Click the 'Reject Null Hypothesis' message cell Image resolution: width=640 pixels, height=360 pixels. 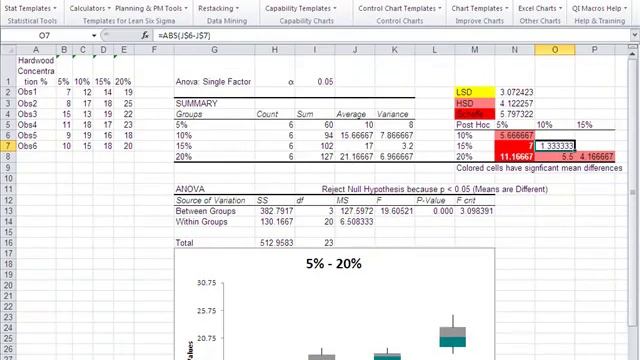tap(435, 189)
